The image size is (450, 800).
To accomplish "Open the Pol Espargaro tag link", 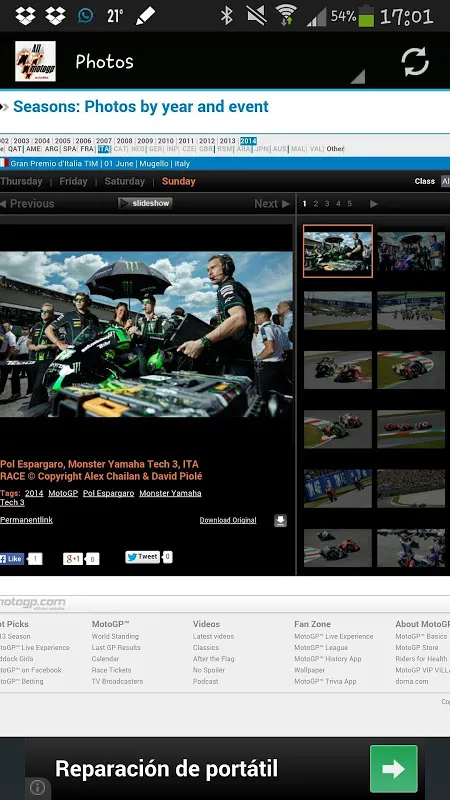I will pos(109,493).
